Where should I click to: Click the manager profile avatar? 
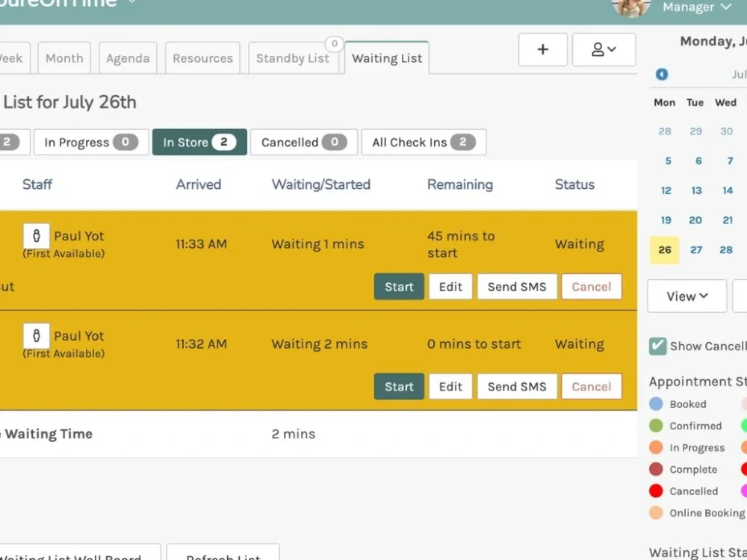[x=631, y=7]
